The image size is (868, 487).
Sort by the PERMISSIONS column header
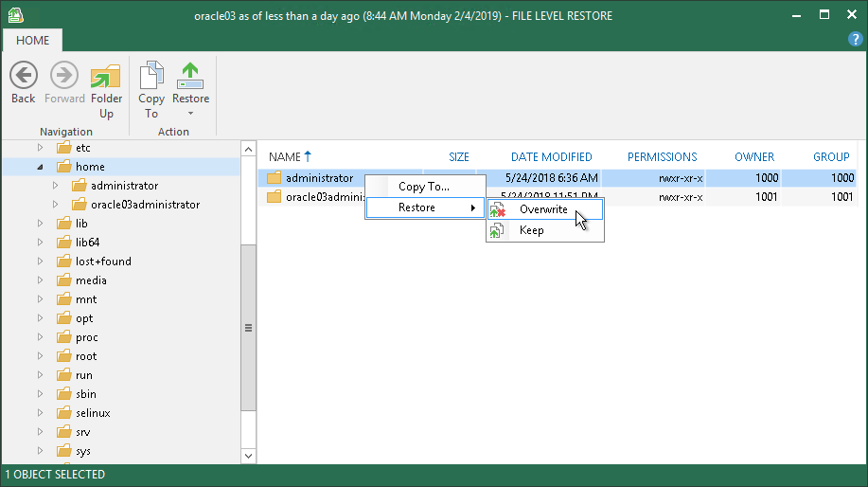click(662, 156)
